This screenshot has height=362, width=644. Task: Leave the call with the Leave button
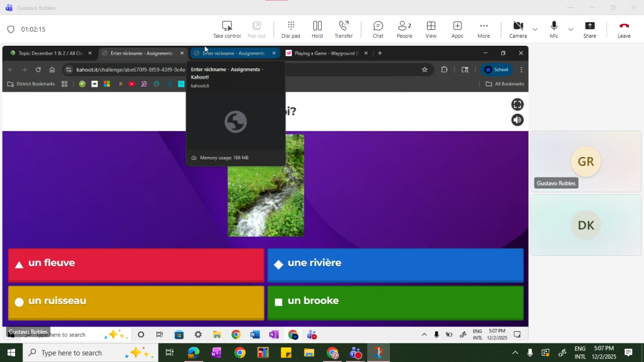pyautogui.click(x=624, y=29)
